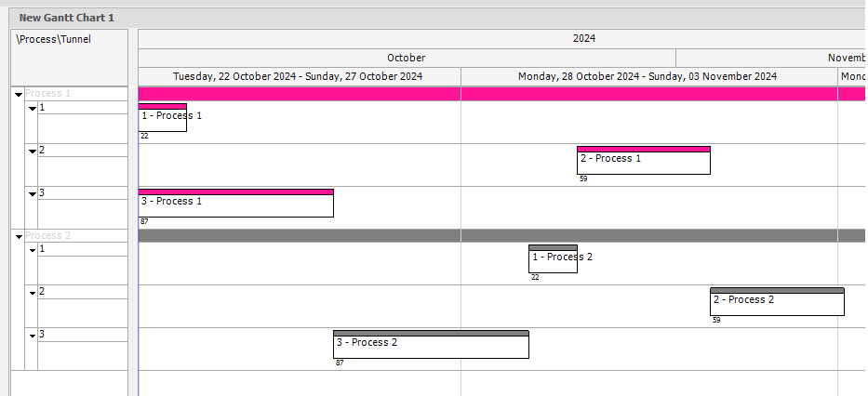
Task: Click the gray Process 2 summary bar
Action: tap(501, 235)
